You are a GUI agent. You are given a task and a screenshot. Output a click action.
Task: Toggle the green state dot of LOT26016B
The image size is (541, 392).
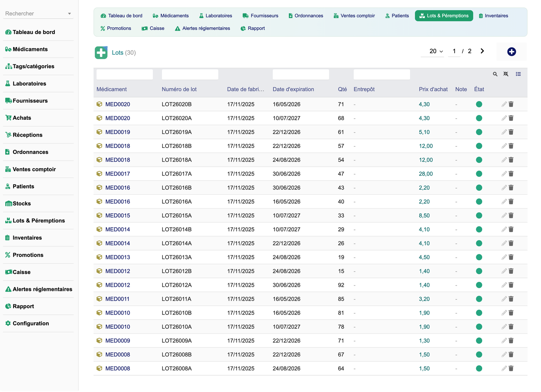click(479, 188)
